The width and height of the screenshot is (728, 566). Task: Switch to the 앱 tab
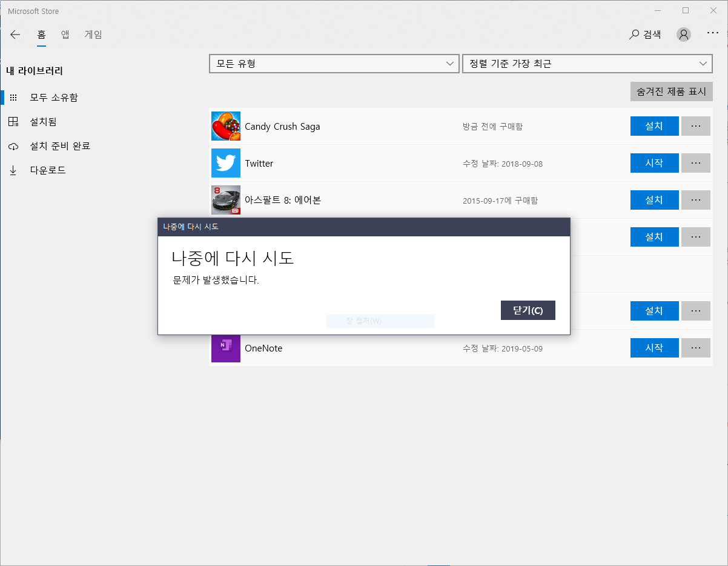(65, 35)
